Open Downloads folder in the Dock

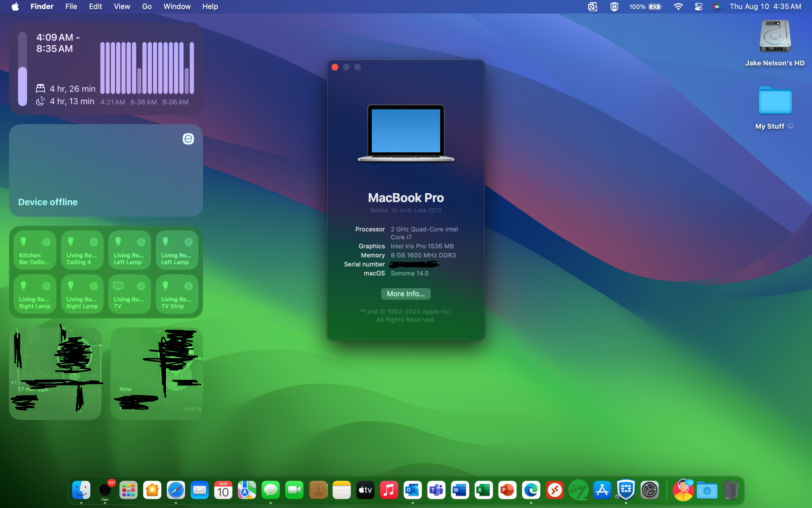coord(707,490)
